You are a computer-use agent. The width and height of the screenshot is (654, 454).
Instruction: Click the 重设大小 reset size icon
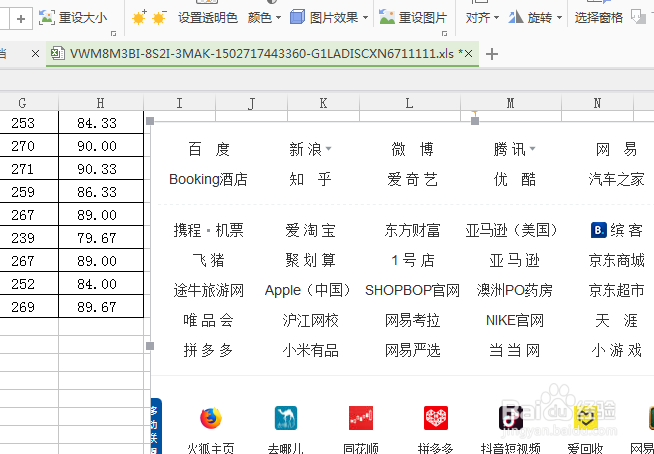[x=47, y=18]
